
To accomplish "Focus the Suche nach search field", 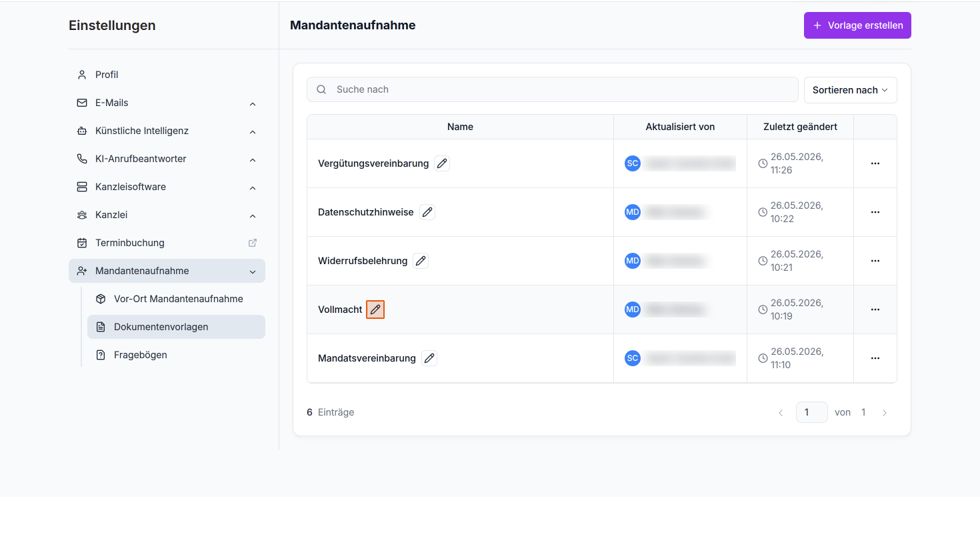I will pyautogui.click(x=552, y=89).
